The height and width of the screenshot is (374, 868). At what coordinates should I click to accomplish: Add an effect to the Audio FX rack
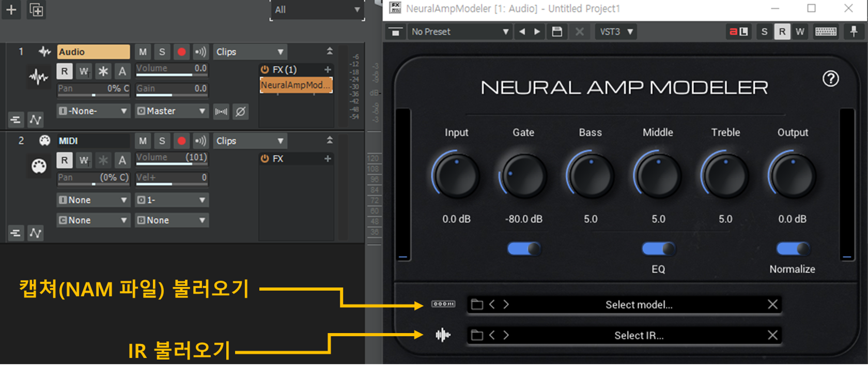coord(328,69)
